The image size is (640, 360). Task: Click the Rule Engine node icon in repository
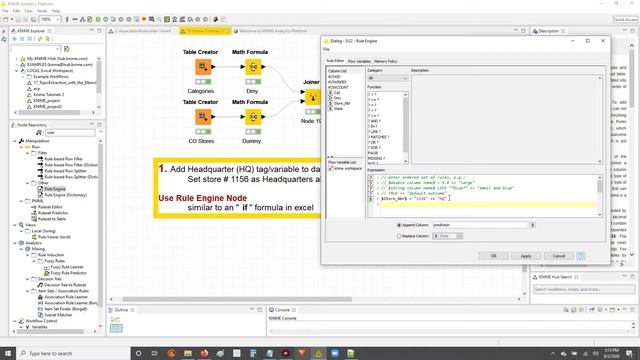click(40, 189)
